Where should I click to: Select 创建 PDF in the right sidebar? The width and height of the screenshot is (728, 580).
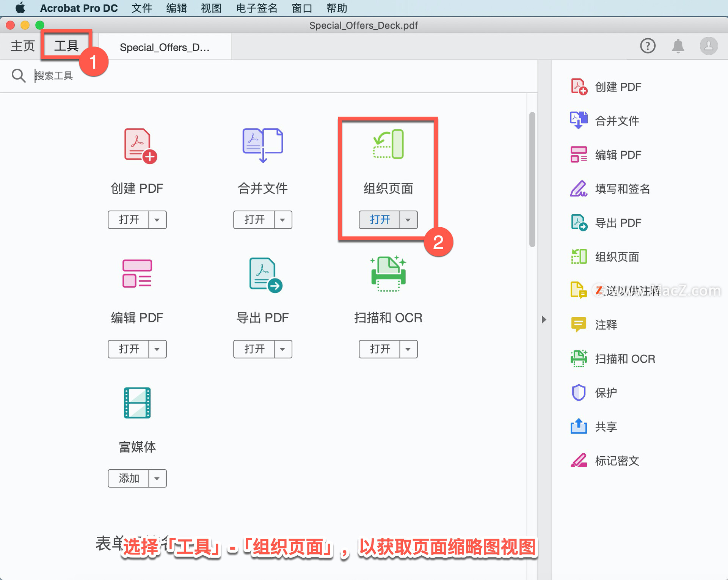coord(606,87)
